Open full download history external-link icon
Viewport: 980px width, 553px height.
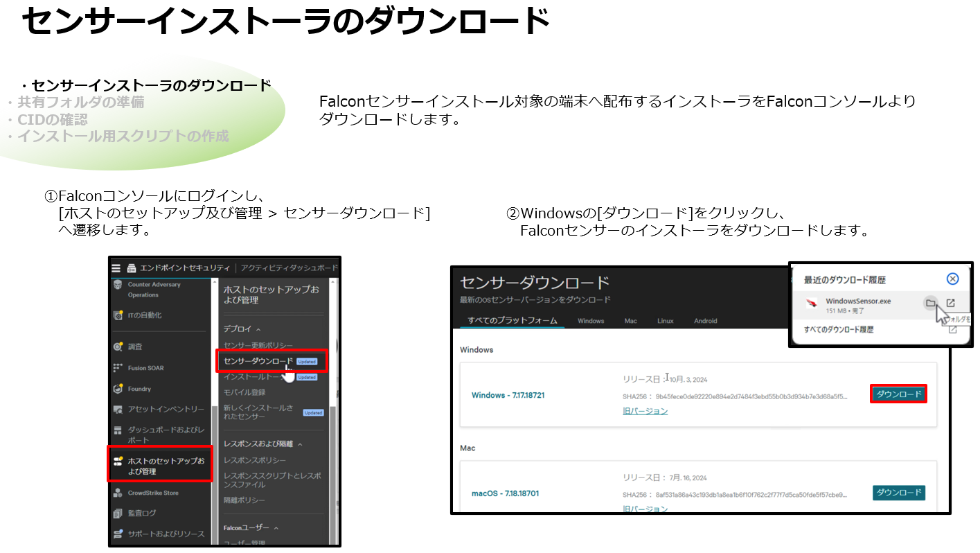953,329
